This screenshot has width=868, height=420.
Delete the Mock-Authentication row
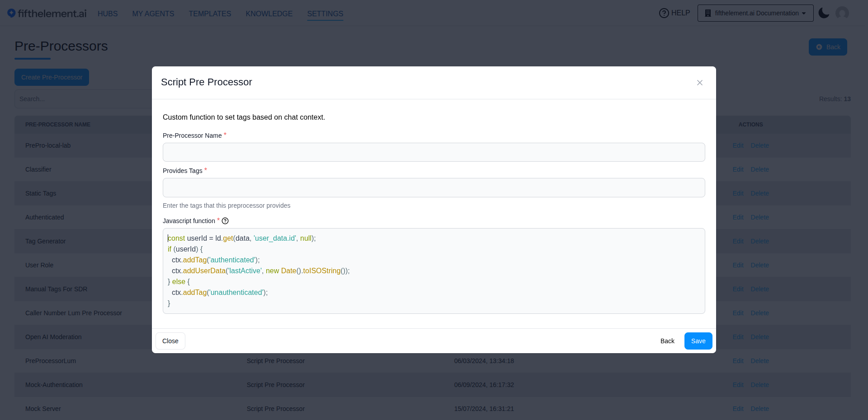pos(760,385)
